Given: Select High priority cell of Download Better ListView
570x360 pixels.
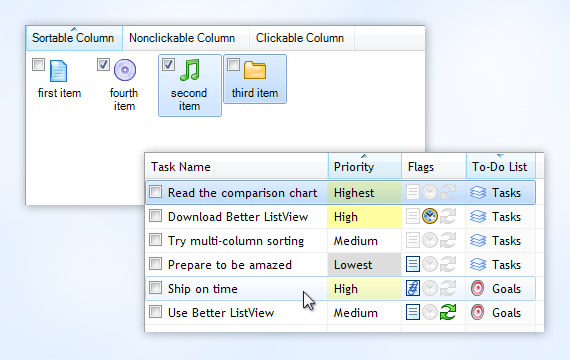Looking at the screenshot, I should coord(364,216).
